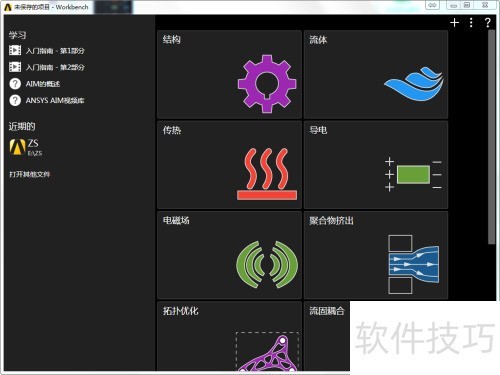Select the green waves 电磁场 electromagnetic template
500x375 pixels.
pos(229,255)
